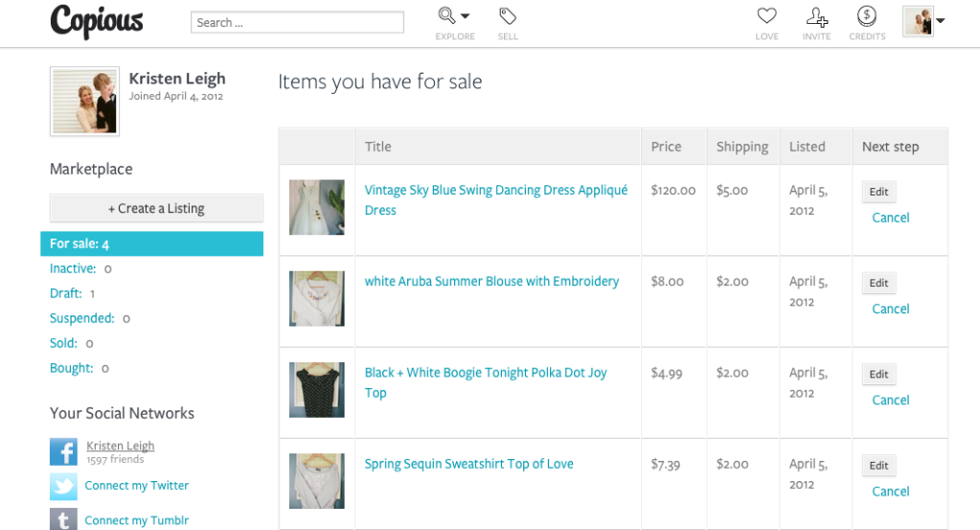Image resolution: width=980 pixels, height=530 pixels.
Task: Edit the Vintage Sky Blue dress listing
Action: (x=878, y=192)
